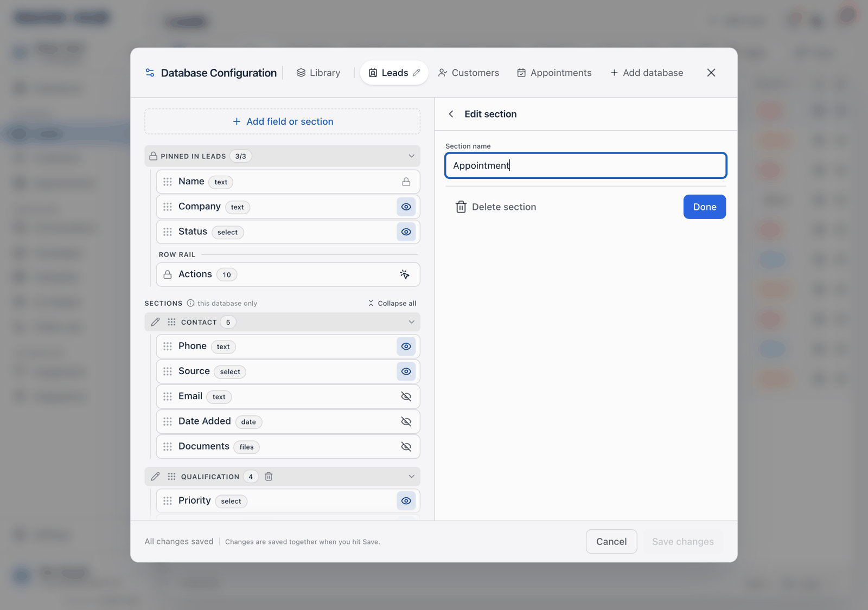868x610 pixels.
Task: Click drag handle for Phone field
Action: click(168, 346)
